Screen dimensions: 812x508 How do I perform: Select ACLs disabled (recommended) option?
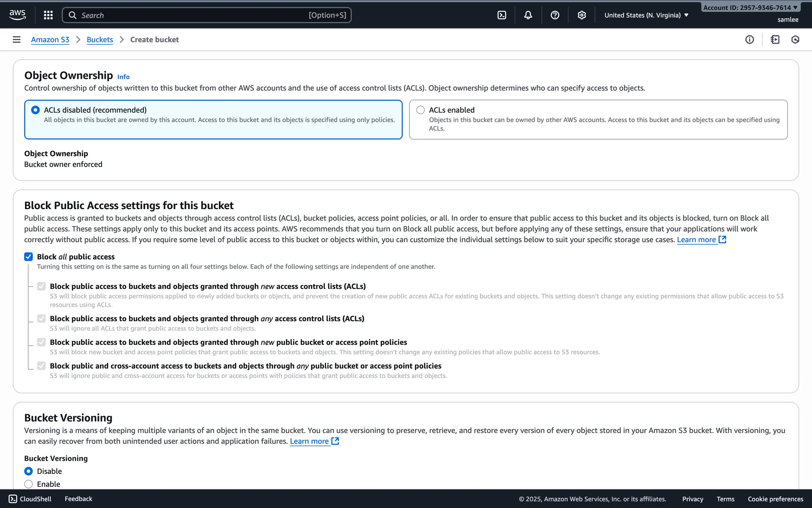point(36,110)
